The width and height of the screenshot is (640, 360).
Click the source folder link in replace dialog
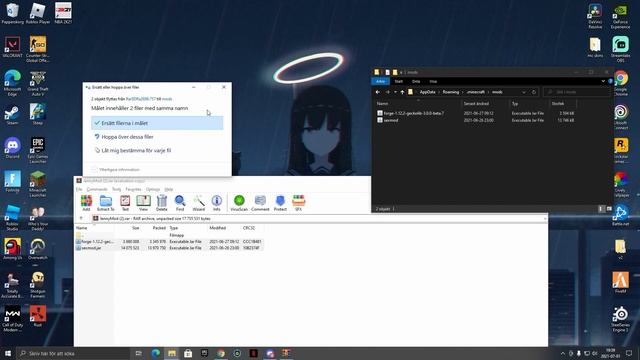[x=141, y=99]
